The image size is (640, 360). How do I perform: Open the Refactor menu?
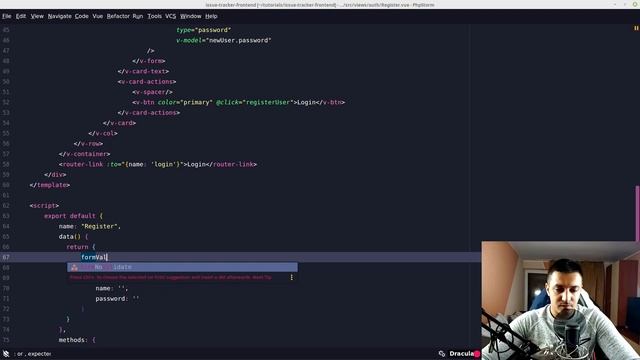(118, 16)
